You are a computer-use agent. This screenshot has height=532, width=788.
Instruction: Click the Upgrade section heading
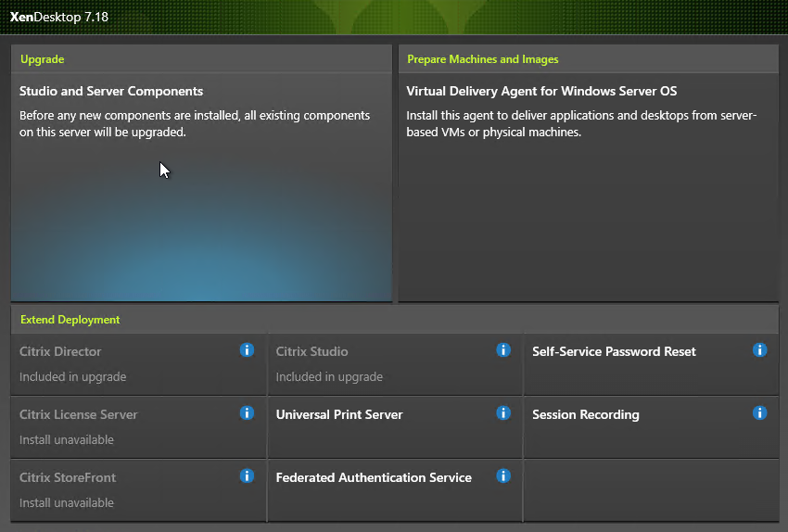(43, 59)
